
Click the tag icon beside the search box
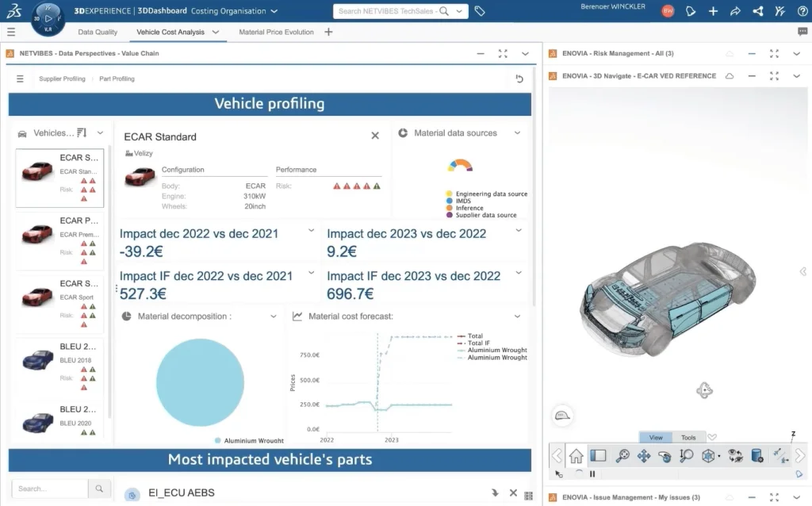point(480,11)
